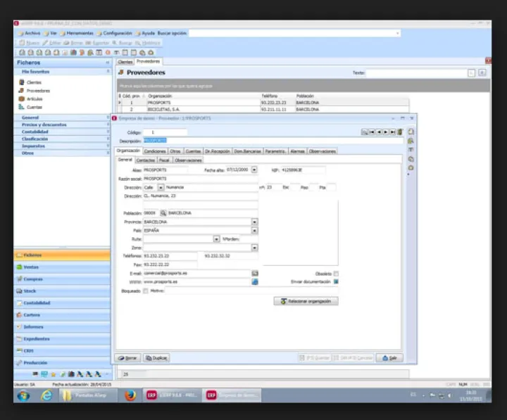The height and width of the screenshot is (420, 507).
Task: Click the Windows Start button
Action: coord(23,396)
